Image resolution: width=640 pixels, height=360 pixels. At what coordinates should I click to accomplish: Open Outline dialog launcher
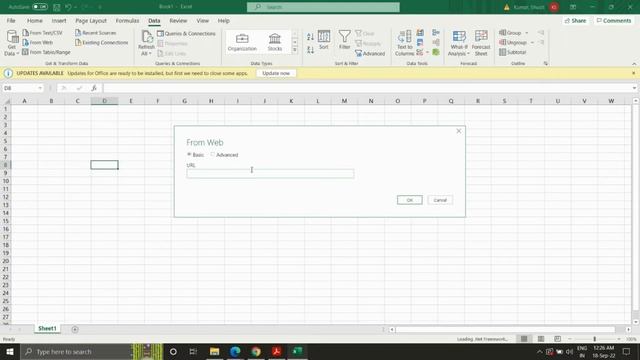[546, 63]
